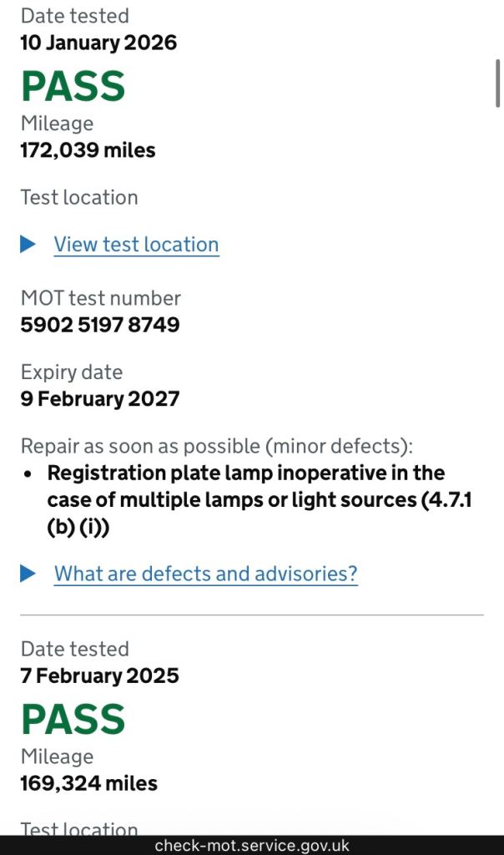The height and width of the screenshot is (855, 504).
Task: Click the 'Repair as soon as possible' heading
Action: 216,445
